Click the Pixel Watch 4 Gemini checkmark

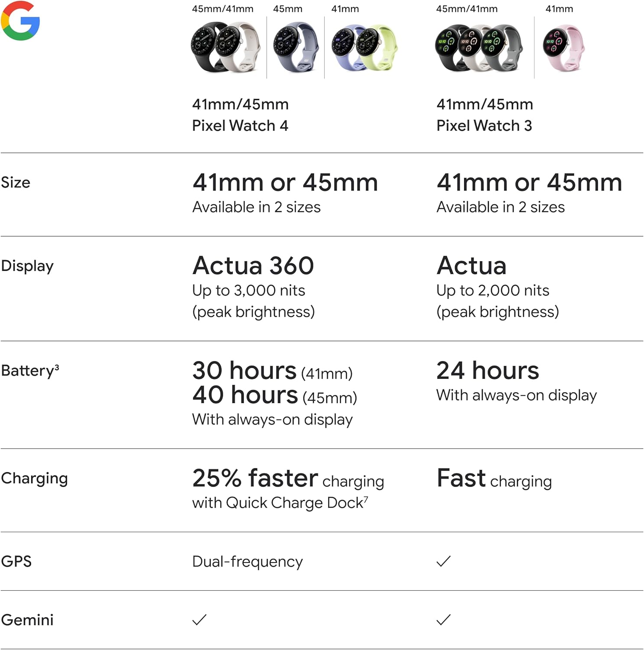point(199,620)
